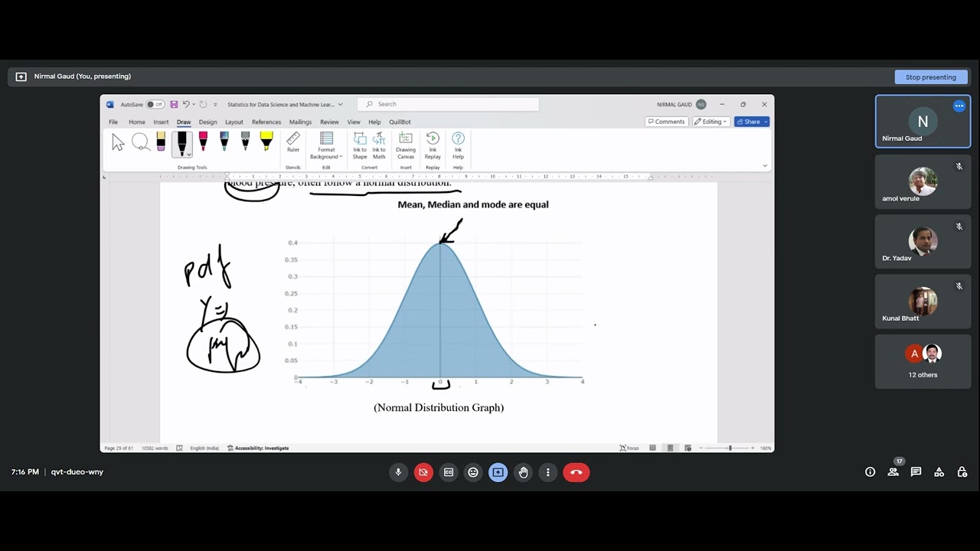The image size is (980, 551).
Task: Turn on the camera in the meeting
Action: tap(423, 472)
